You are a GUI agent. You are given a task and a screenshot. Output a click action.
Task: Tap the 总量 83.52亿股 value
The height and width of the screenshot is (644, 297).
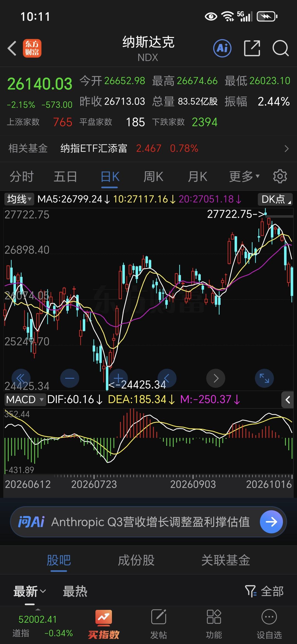(x=198, y=102)
